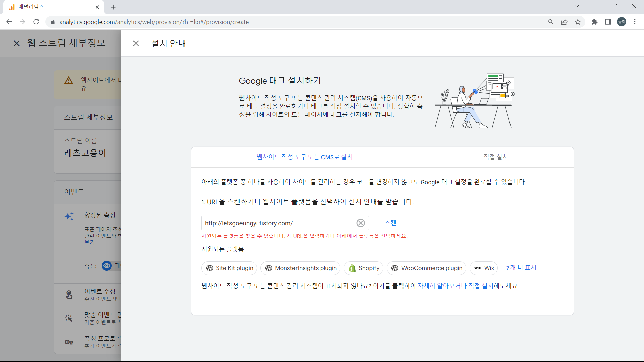This screenshot has height=362, width=644.
Task: Open the Chrome three-dot menu
Action: click(635, 22)
